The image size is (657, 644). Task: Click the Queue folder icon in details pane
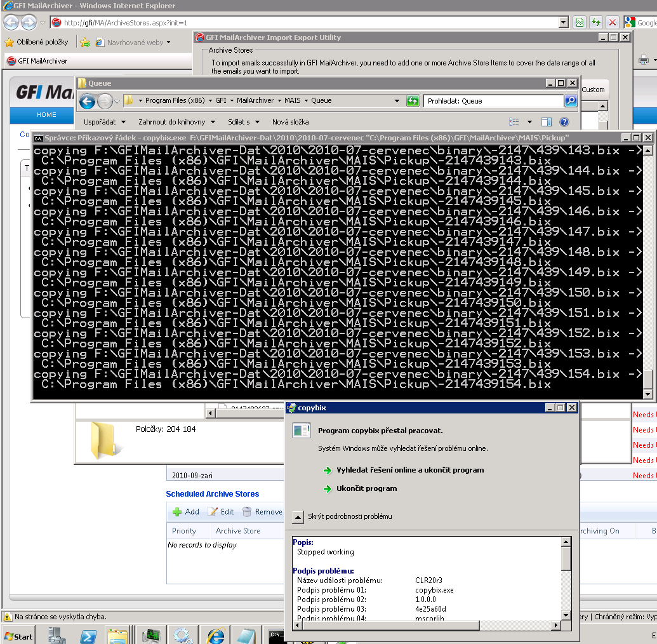coord(105,440)
